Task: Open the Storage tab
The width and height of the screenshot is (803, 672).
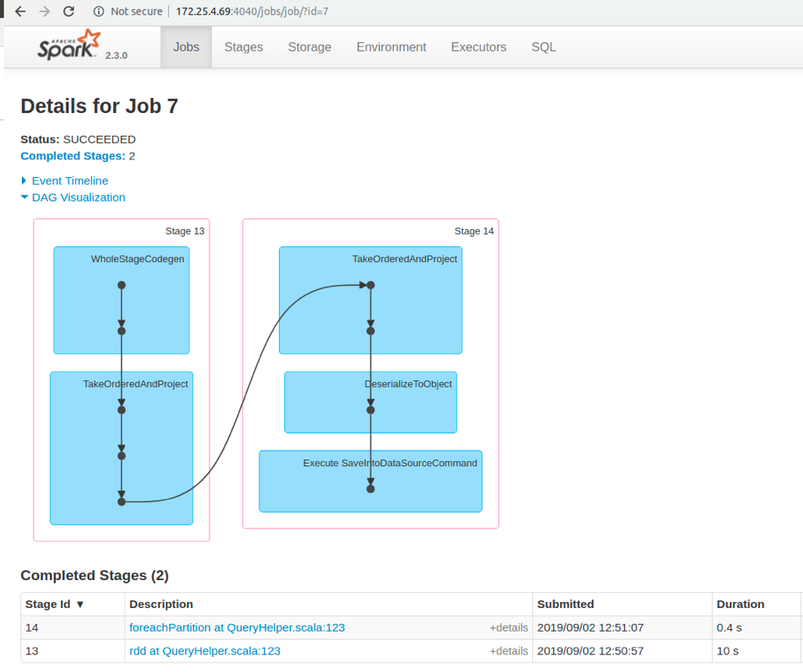Action: (x=310, y=47)
